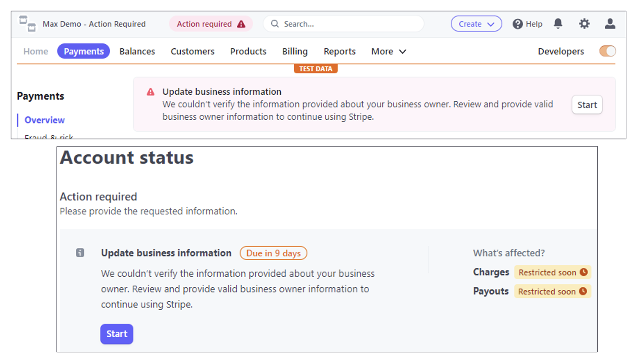The height and width of the screenshot is (364, 642).
Task: Click the Payouts Restricted soon badge
Action: pyautogui.click(x=552, y=291)
